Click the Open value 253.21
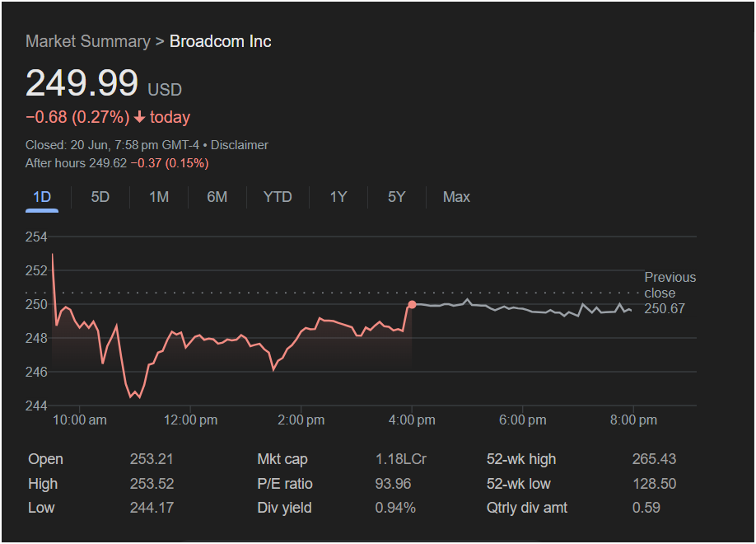 [152, 459]
